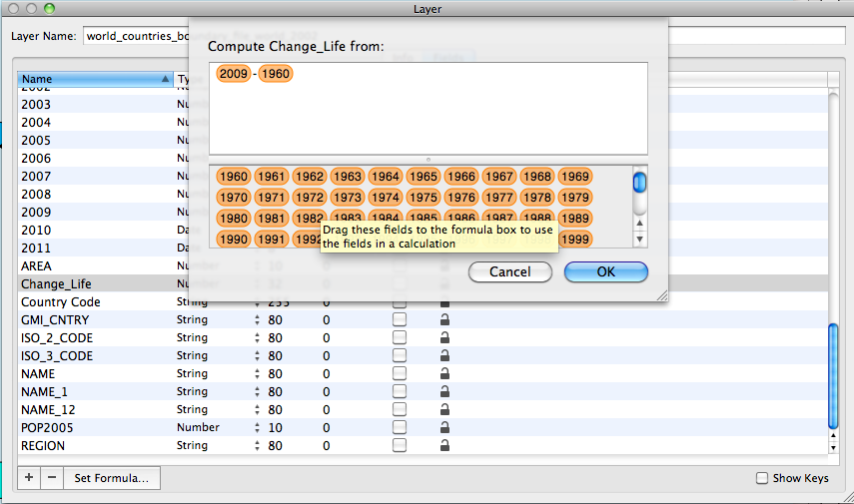Select the AREA field row
Viewport: 854px width, 504px height.
point(36,266)
